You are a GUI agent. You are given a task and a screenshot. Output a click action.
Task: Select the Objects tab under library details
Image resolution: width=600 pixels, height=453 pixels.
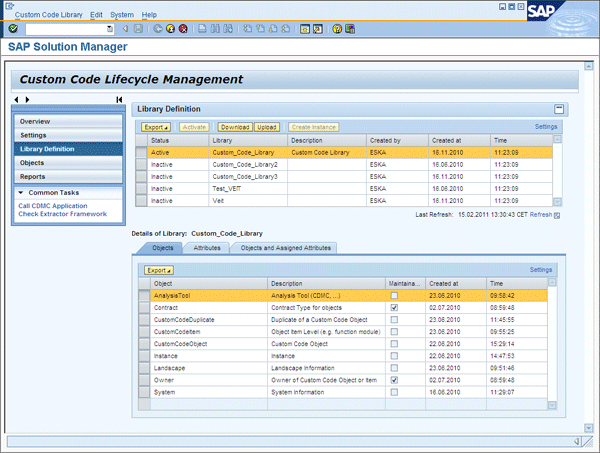(163, 248)
